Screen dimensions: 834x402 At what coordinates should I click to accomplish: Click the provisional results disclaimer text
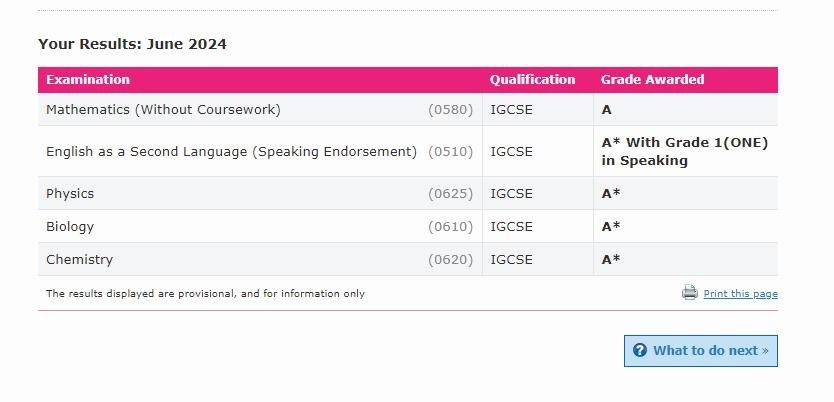205,294
